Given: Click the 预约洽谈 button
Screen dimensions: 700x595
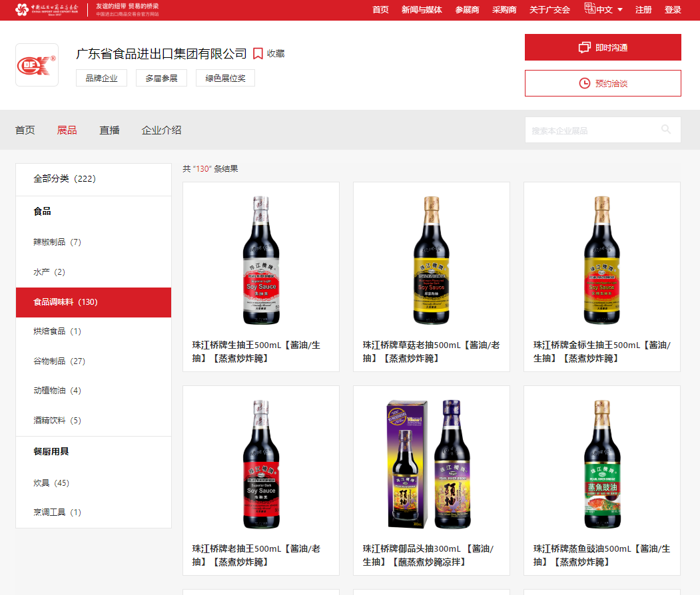Looking at the screenshot, I should 603,83.
